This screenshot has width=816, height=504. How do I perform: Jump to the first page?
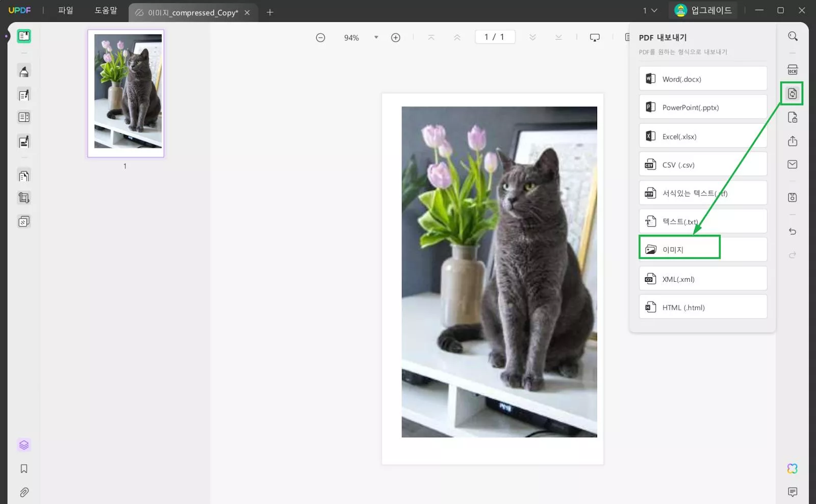[431, 38]
